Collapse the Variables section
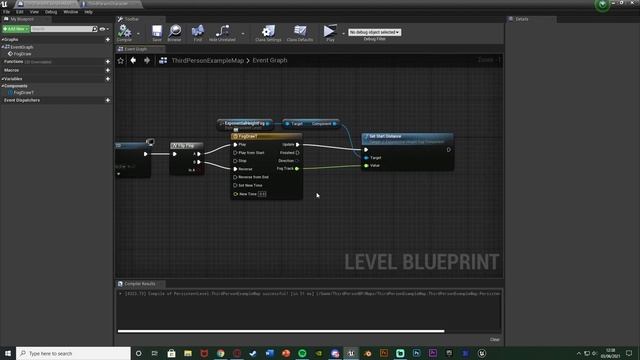Image resolution: width=640 pixels, height=360 pixels. click(2, 79)
